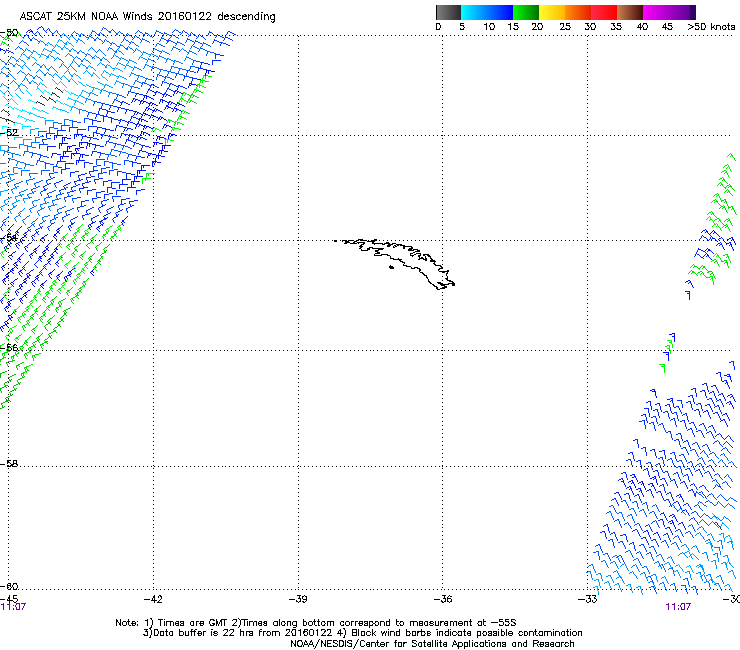Click the -39 longitude axis label
The width and height of the screenshot is (740, 650).
[x=298, y=599]
